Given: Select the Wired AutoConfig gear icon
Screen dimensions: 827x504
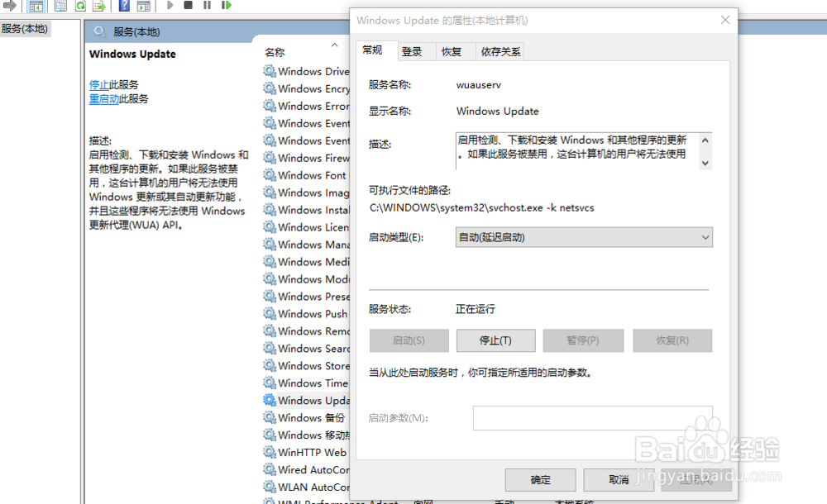Looking at the screenshot, I should pos(270,469).
